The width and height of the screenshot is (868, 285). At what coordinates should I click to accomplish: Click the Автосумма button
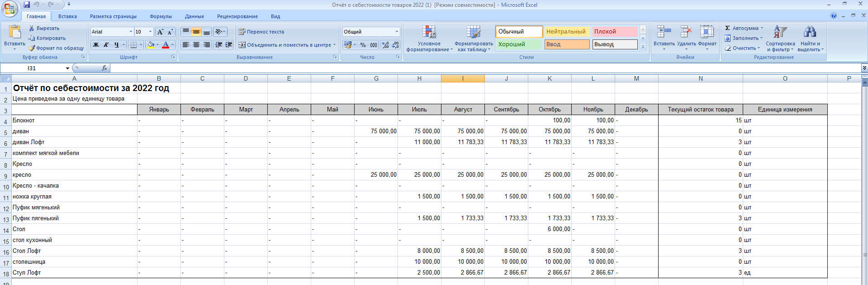(745, 28)
